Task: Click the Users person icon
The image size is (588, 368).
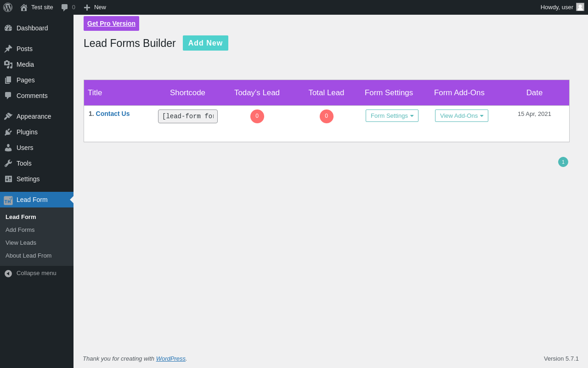Action: coord(8,148)
